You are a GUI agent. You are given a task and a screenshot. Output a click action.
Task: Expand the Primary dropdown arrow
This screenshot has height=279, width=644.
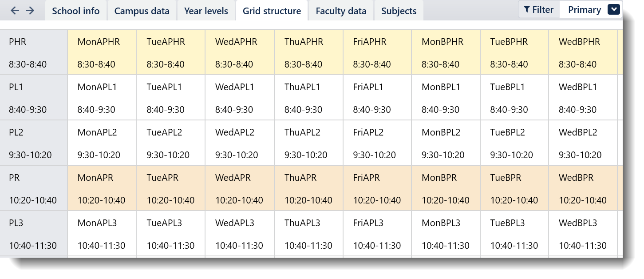(613, 10)
